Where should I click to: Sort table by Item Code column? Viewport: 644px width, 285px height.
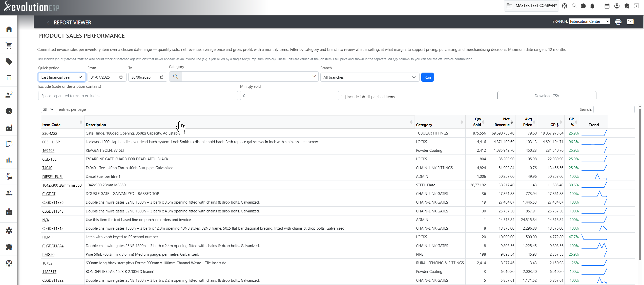click(63, 122)
